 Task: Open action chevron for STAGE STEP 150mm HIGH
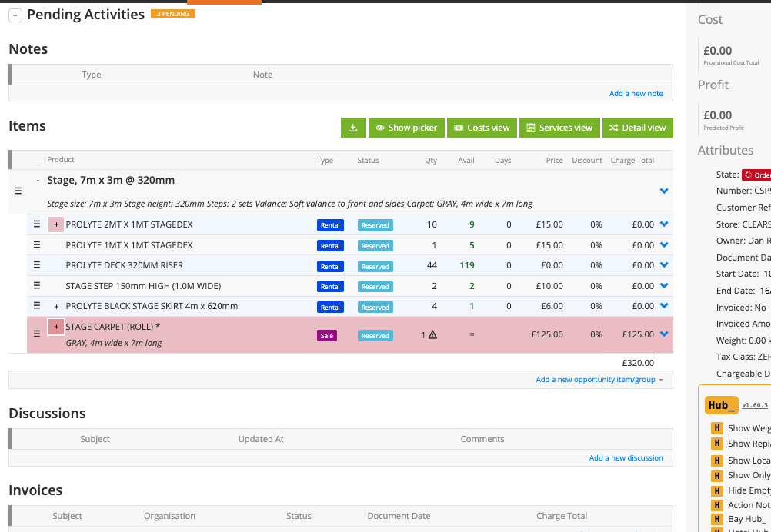click(664, 285)
